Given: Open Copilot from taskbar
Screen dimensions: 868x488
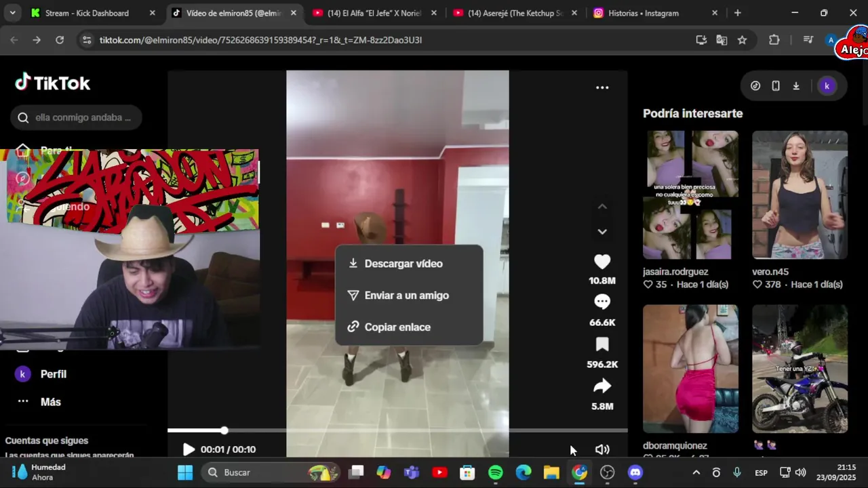Looking at the screenshot, I should point(384,472).
